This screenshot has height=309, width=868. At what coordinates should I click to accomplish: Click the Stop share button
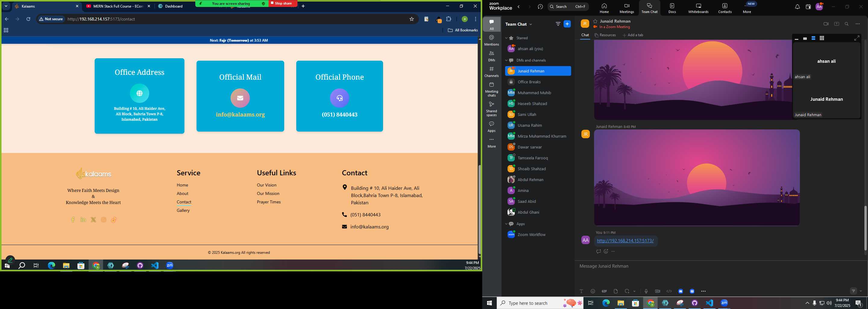click(x=283, y=3)
